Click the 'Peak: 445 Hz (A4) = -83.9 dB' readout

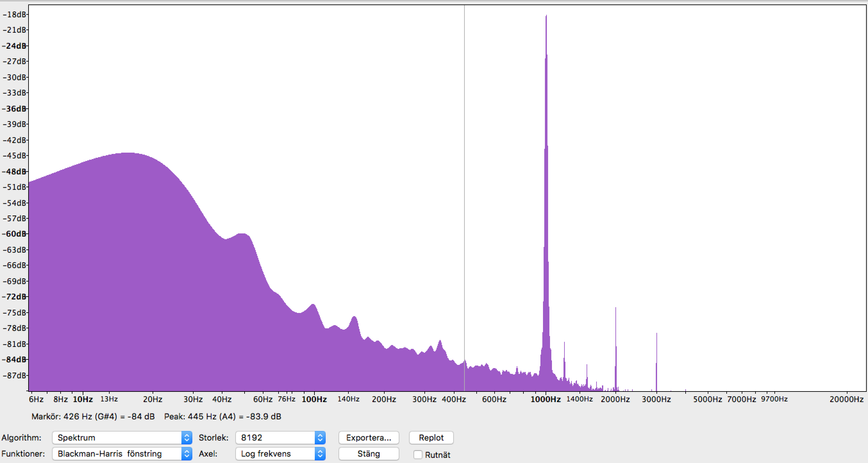click(223, 417)
